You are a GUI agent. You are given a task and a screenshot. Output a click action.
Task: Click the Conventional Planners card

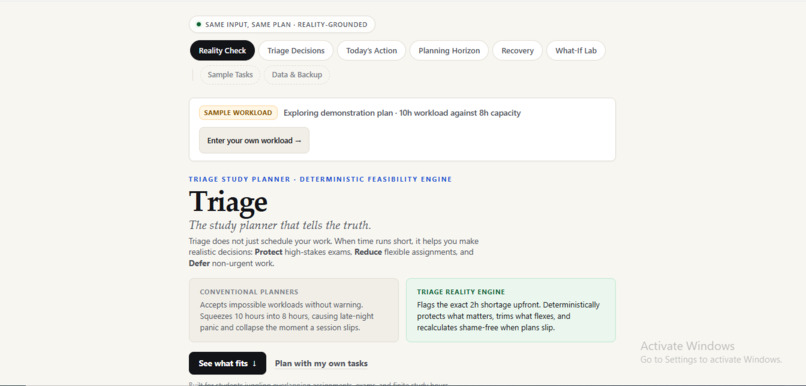(294, 310)
